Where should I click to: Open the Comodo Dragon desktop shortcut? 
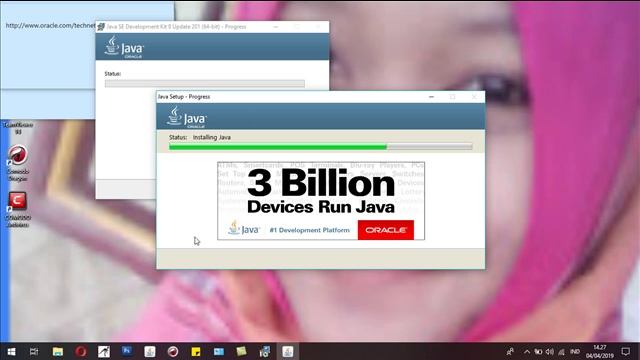[x=18, y=163]
